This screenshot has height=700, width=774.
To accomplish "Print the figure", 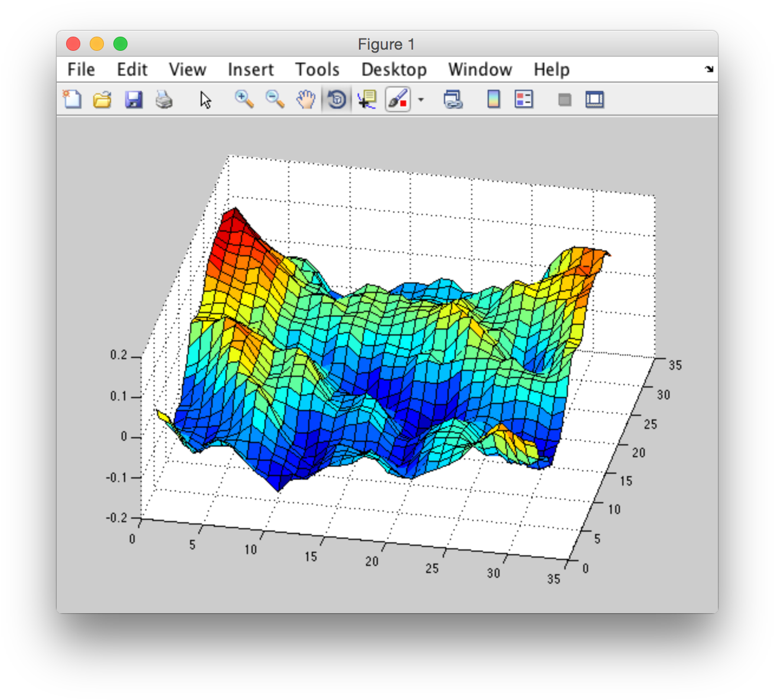I will [165, 99].
